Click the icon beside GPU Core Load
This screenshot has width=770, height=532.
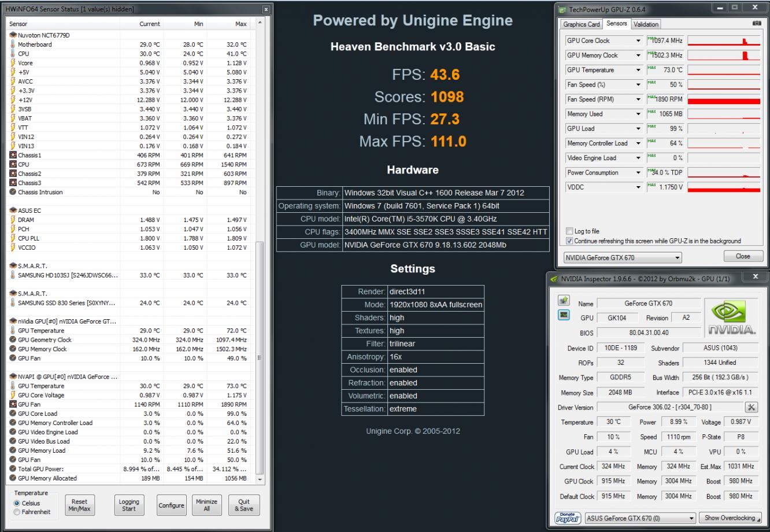click(13, 414)
